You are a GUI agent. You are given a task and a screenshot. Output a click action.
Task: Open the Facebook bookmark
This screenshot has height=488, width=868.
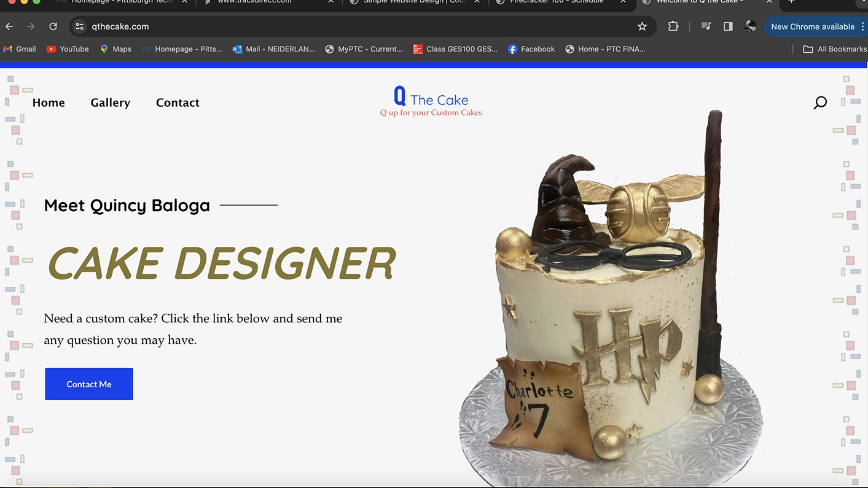(531, 48)
